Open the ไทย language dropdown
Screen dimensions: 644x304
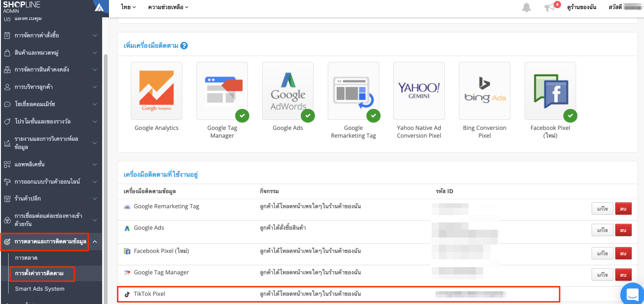point(129,7)
